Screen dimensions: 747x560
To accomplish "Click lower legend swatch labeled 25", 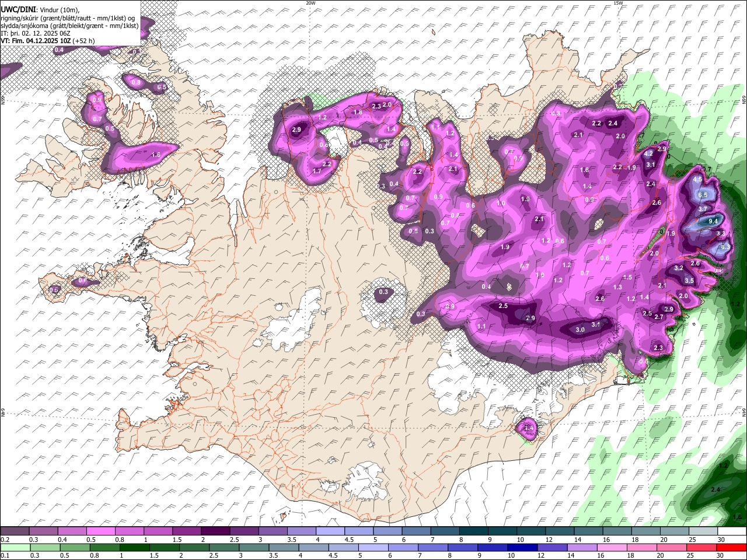I will (700, 548).
